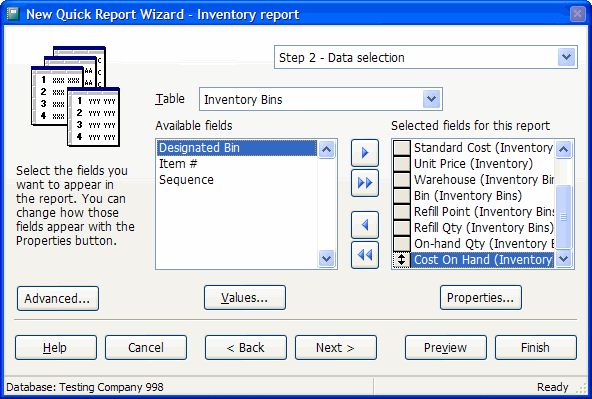
Task: Go to previous step with < Back
Action: coord(246,348)
